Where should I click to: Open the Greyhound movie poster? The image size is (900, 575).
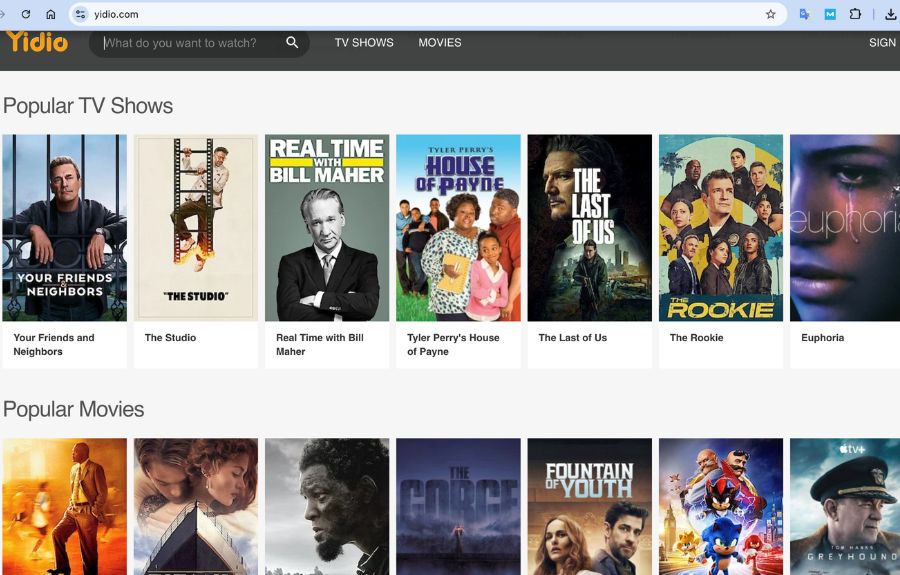[845, 507]
